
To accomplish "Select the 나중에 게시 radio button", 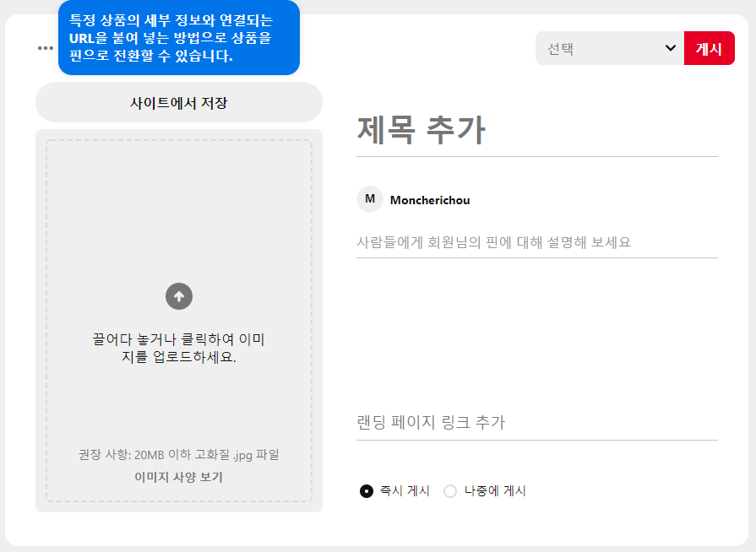I will (x=450, y=491).
